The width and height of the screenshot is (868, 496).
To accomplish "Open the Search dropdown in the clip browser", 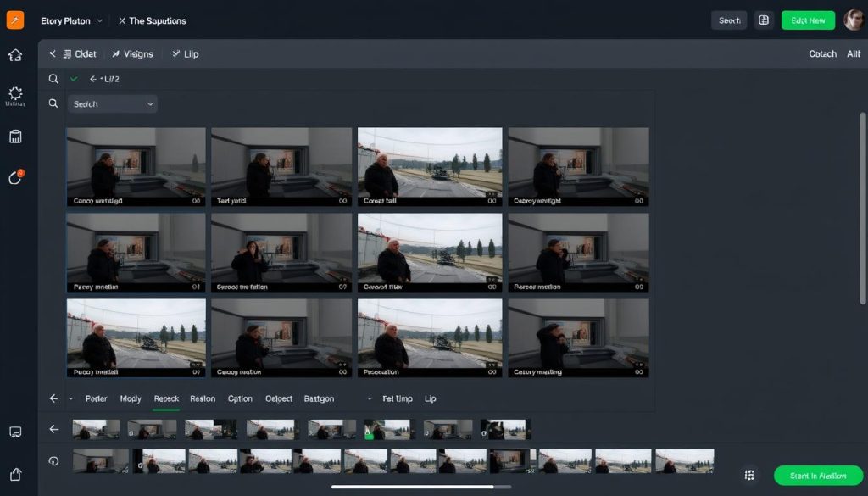I will tap(112, 103).
